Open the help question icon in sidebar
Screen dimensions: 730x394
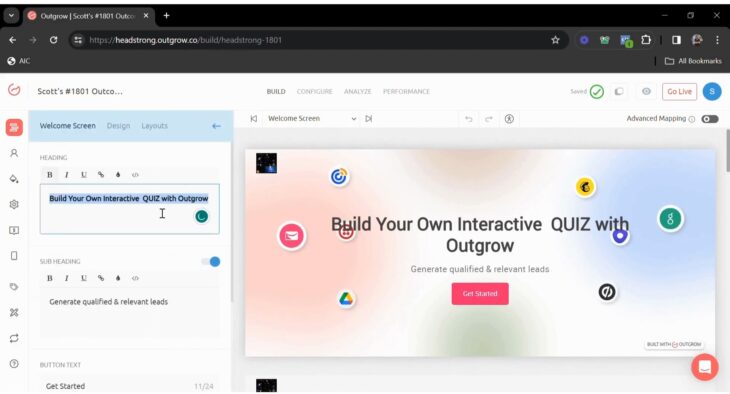tap(14, 364)
